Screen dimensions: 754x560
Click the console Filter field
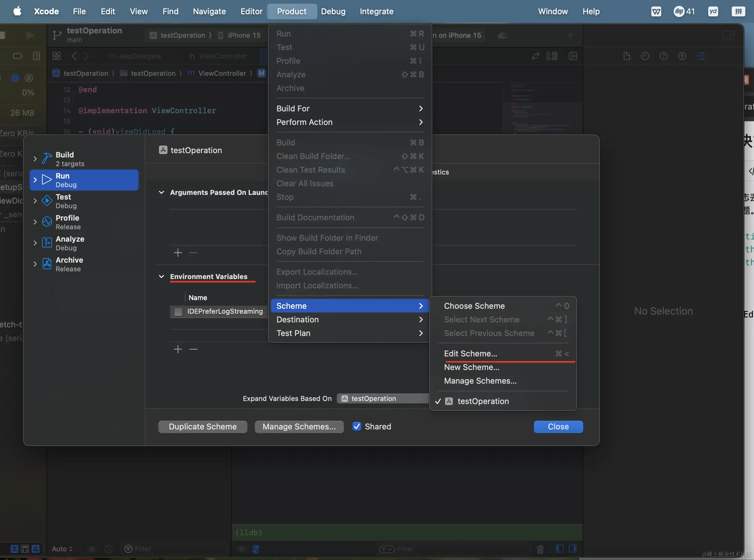[x=453, y=549]
